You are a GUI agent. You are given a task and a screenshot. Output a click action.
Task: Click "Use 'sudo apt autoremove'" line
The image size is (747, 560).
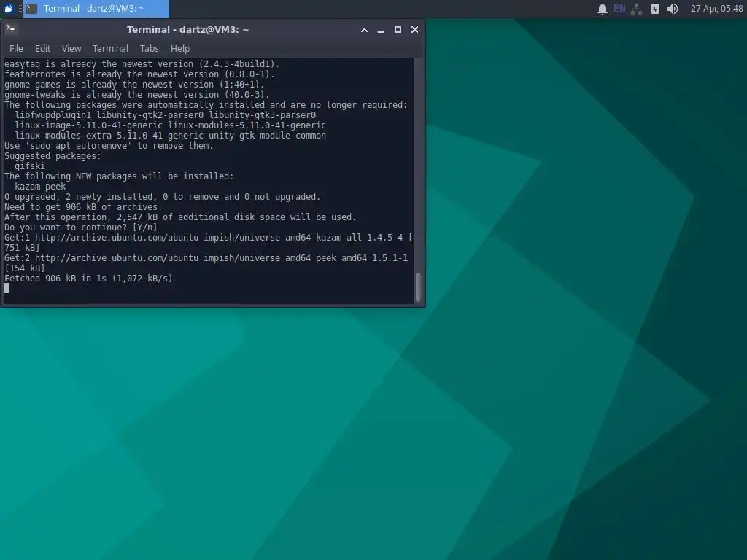point(109,146)
